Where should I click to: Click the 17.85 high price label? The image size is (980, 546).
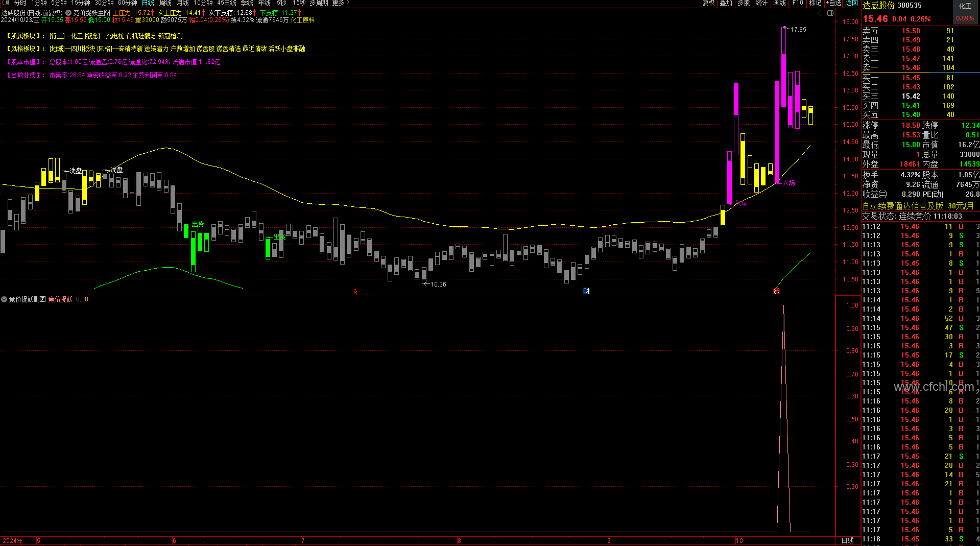click(798, 30)
